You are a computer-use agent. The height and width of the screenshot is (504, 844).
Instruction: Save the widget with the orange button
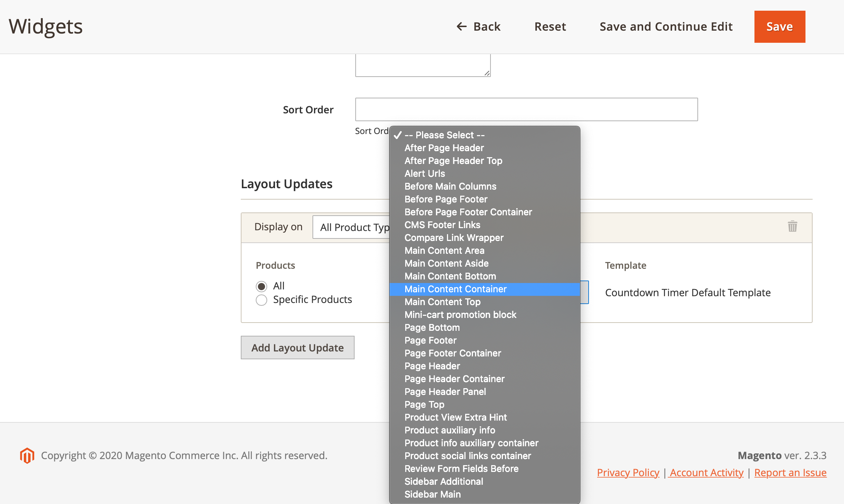(780, 27)
